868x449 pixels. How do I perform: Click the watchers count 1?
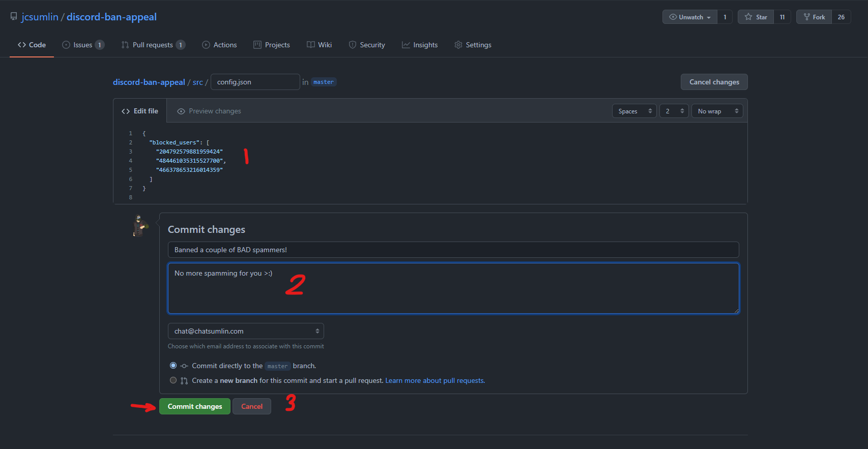click(x=725, y=17)
